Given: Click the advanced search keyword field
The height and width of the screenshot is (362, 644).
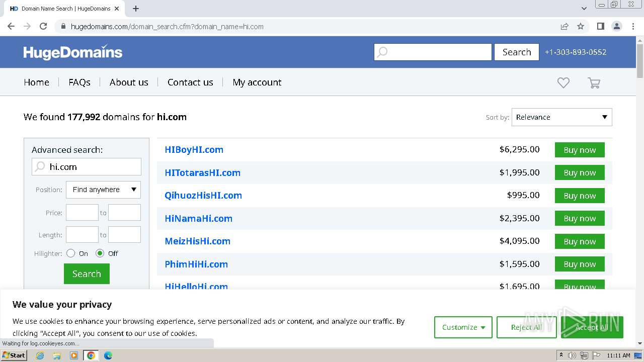Looking at the screenshot, I should pos(87,166).
